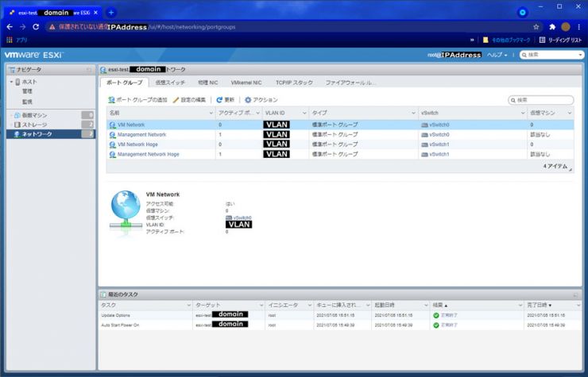Select the Update Options task row
588x377 pixels.
(x=340, y=315)
